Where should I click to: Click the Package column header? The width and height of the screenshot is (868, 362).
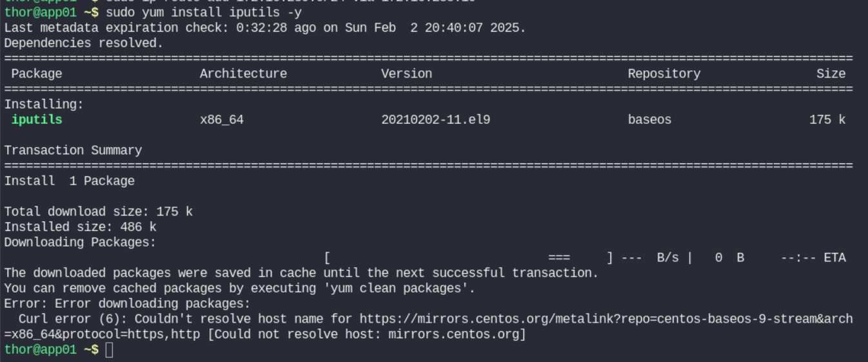click(37, 74)
